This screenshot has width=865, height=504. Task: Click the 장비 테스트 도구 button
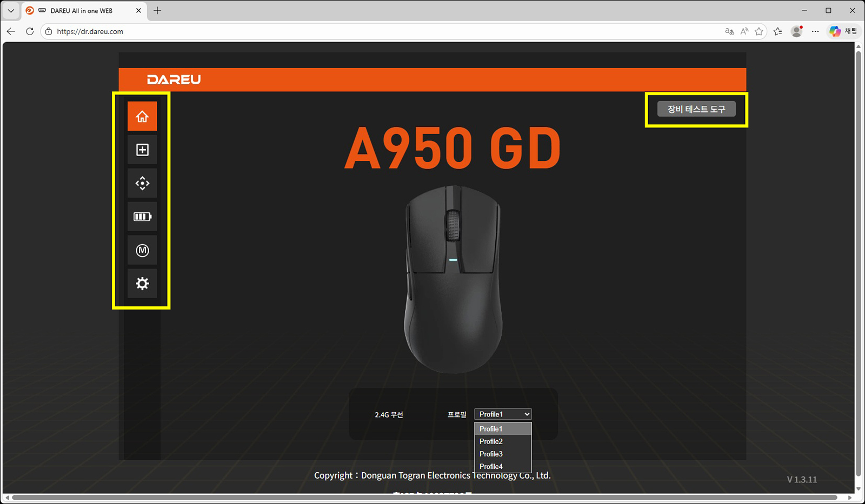[696, 109]
